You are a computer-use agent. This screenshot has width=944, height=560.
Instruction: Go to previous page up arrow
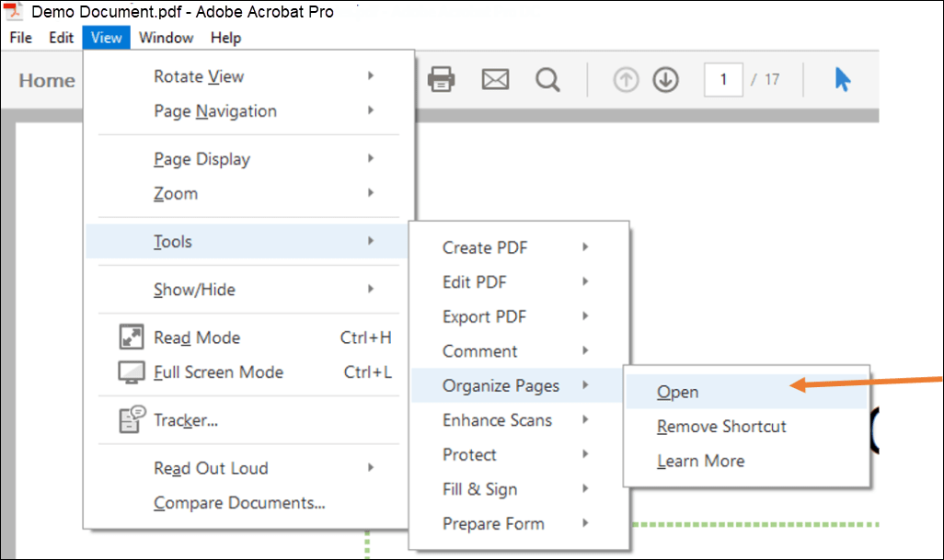(x=626, y=79)
